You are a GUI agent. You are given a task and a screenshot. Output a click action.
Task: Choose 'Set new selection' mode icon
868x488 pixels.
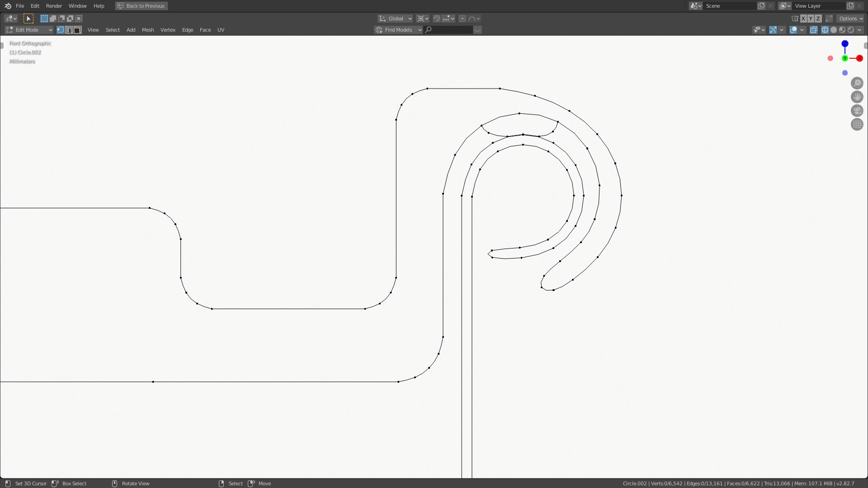pos(44,19)
